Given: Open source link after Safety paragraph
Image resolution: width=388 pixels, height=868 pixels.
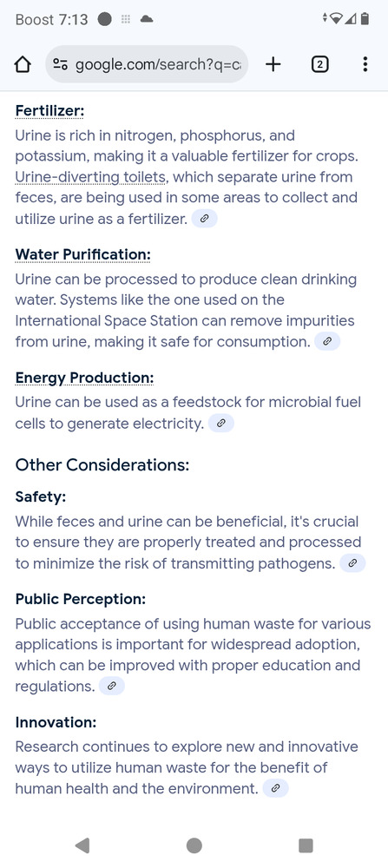Looking at the screenshot, I should coord(352,563).
